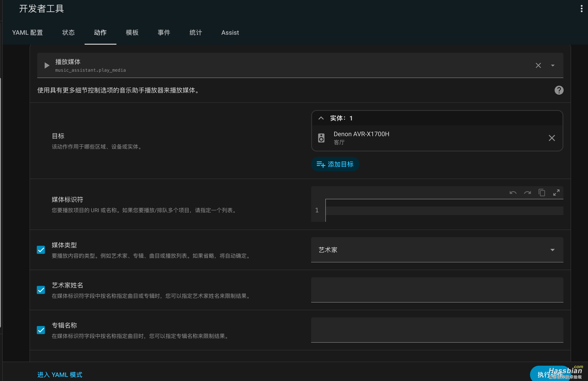Copy media identifier editor content
Viewport: 588px width, 381px height.
(x=542, y=193)
